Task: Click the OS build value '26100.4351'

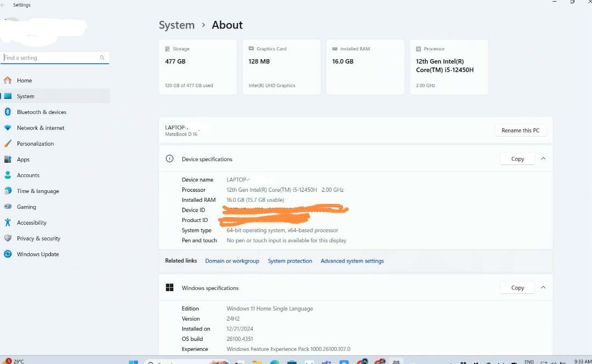Action: (240, 339)
